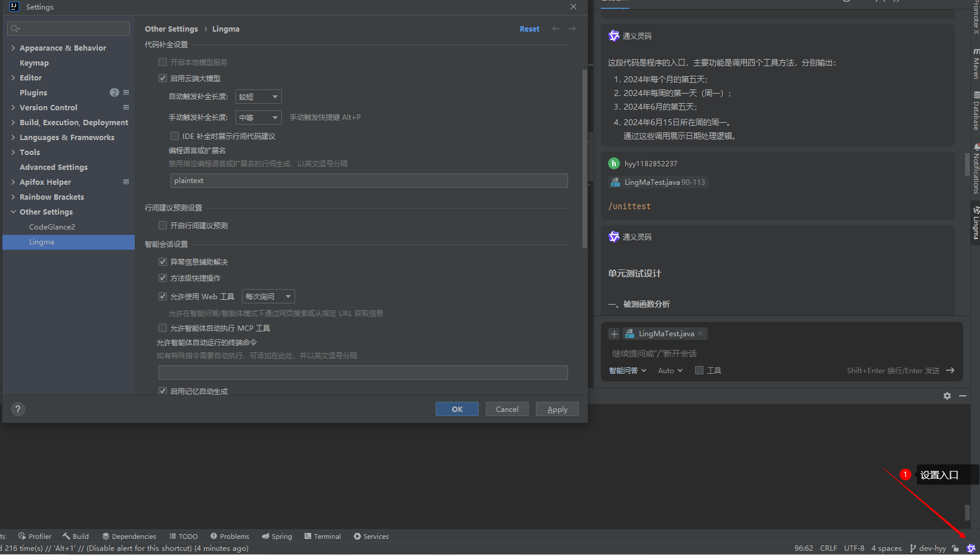Toggle 异常信息辅助解决 checkbox
980x555 pixels.
pyautogui.click(x=163, y=262)
